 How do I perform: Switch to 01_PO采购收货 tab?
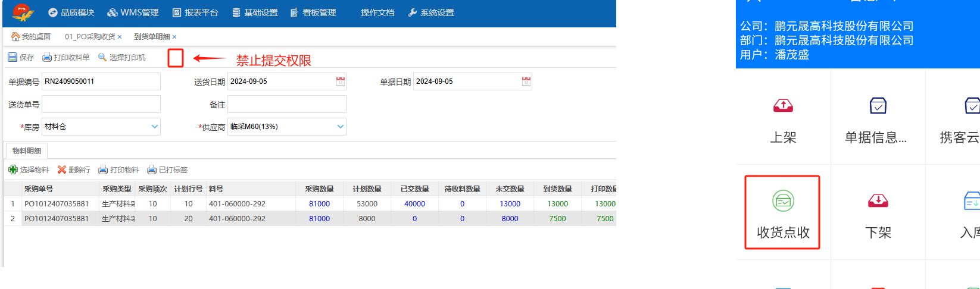coord(89,37)
